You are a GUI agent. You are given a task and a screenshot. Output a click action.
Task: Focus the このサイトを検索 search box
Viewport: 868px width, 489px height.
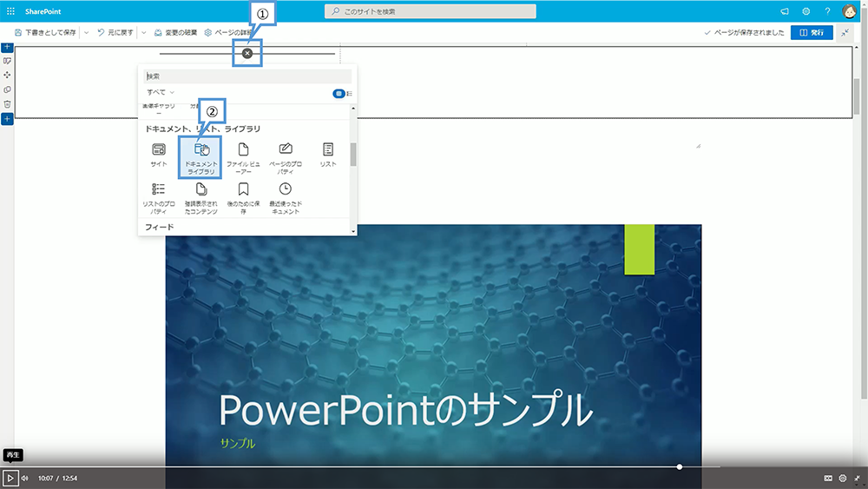pos(431,11)
